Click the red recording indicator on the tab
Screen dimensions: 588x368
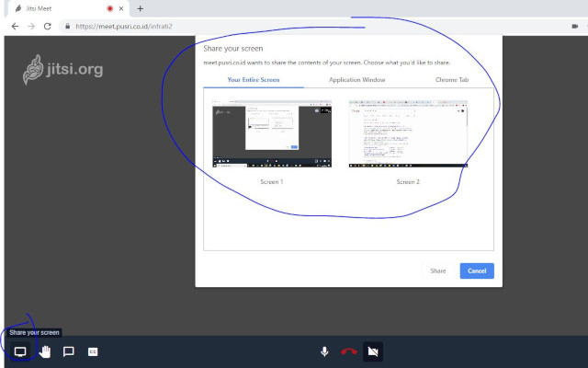(110, 8)
